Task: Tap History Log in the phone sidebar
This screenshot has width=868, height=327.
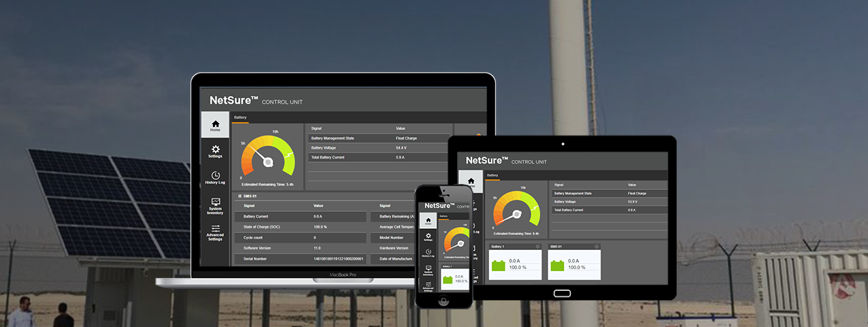Action: click(428, 253)
